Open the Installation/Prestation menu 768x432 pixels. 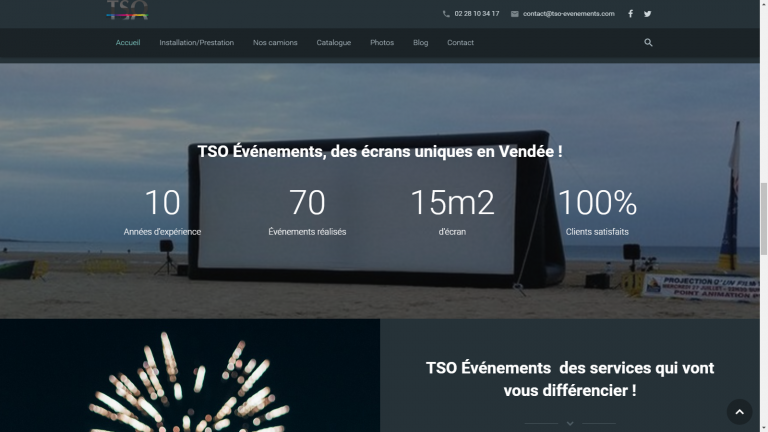pos(196,43)
